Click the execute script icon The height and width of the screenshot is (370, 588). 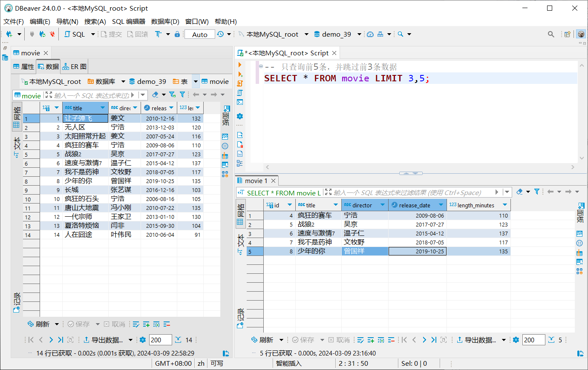pos(240,83)
